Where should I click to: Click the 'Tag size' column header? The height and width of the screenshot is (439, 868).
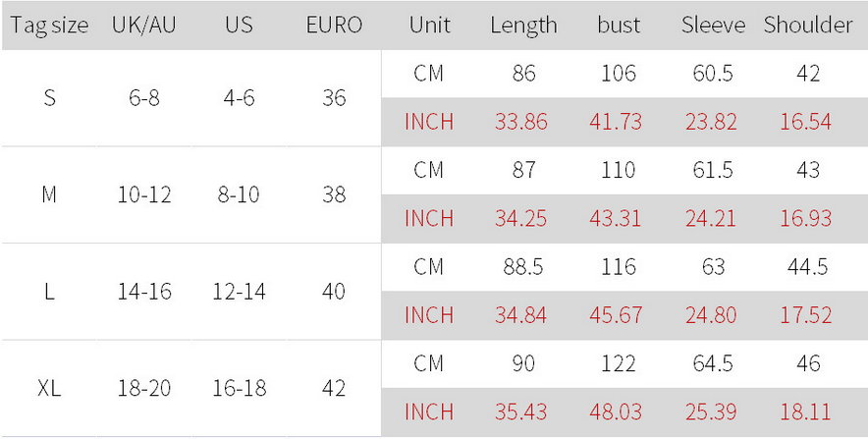click(x=49, y=26)
